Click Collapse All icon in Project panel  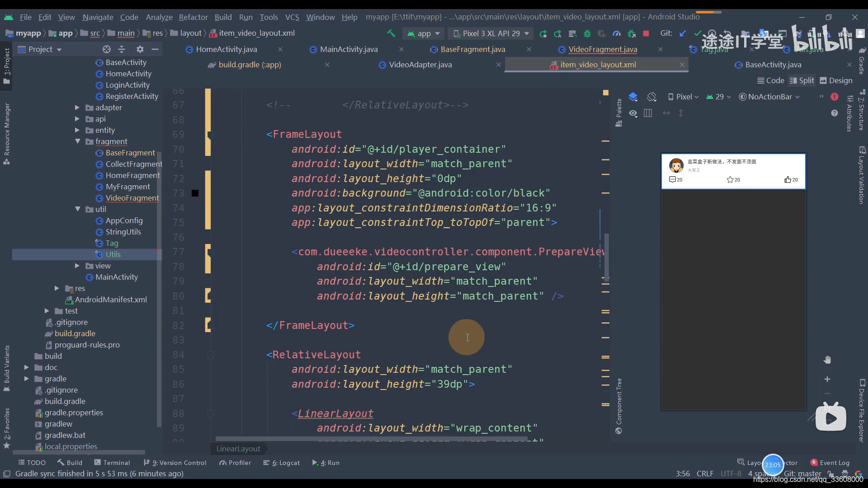[122, 49]
